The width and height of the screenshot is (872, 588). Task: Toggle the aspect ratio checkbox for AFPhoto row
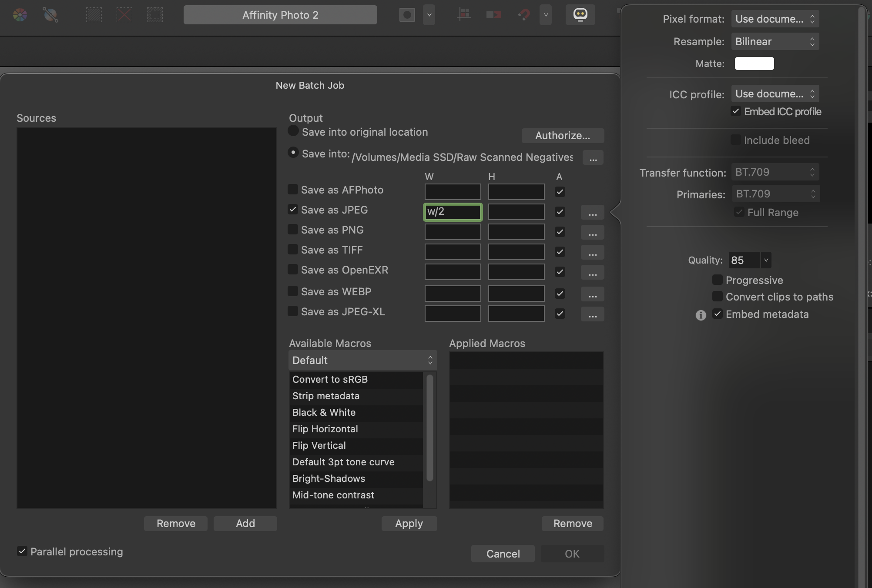point(560,192)
